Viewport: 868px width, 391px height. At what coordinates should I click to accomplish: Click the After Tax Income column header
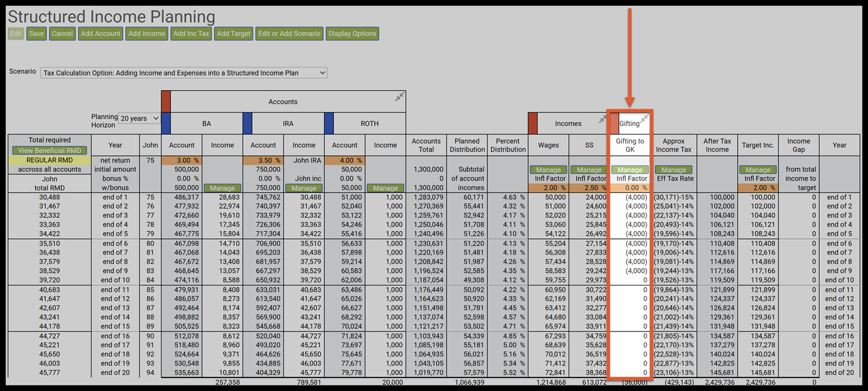tap(717, 145)
